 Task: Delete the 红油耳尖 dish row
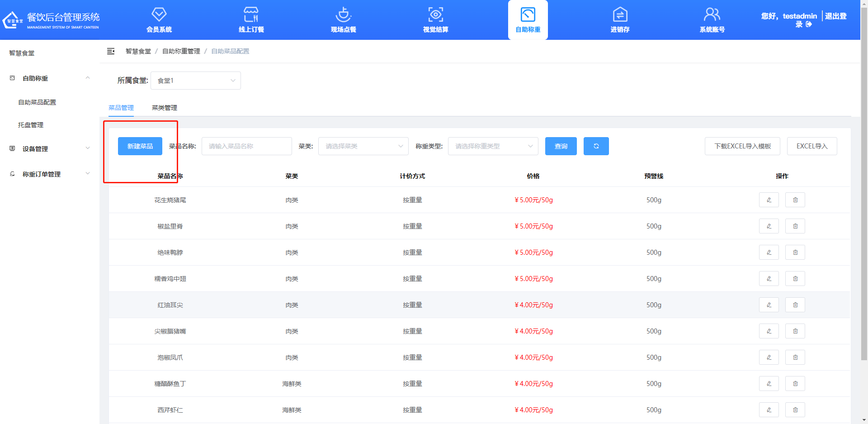click(795, 305)
